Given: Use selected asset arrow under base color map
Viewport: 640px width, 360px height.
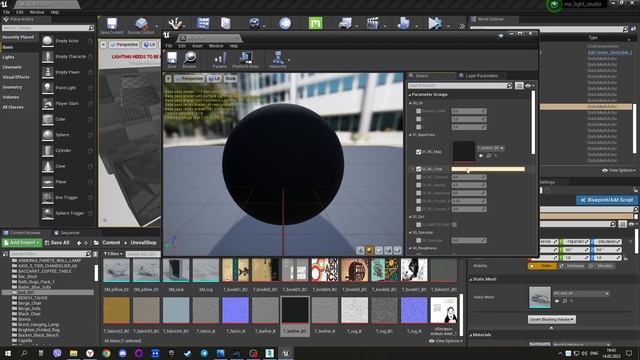Looking at the screenshot, I should pos(481,156).
